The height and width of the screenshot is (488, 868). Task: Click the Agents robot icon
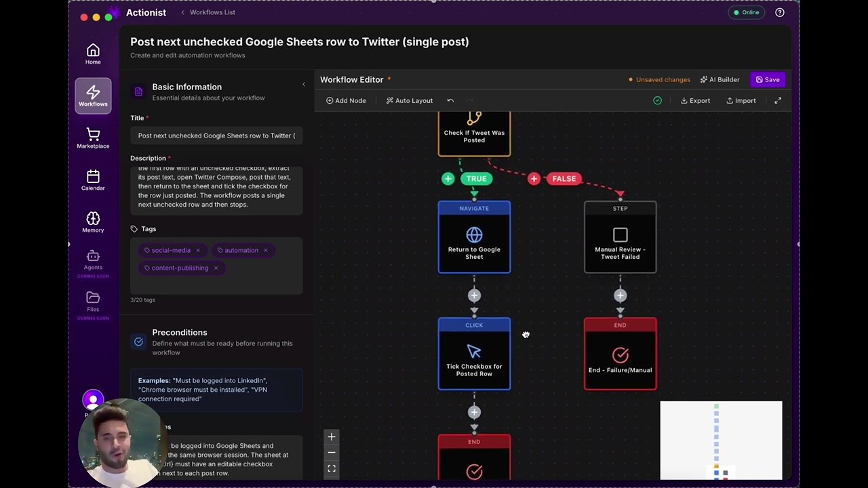point(93,256)
